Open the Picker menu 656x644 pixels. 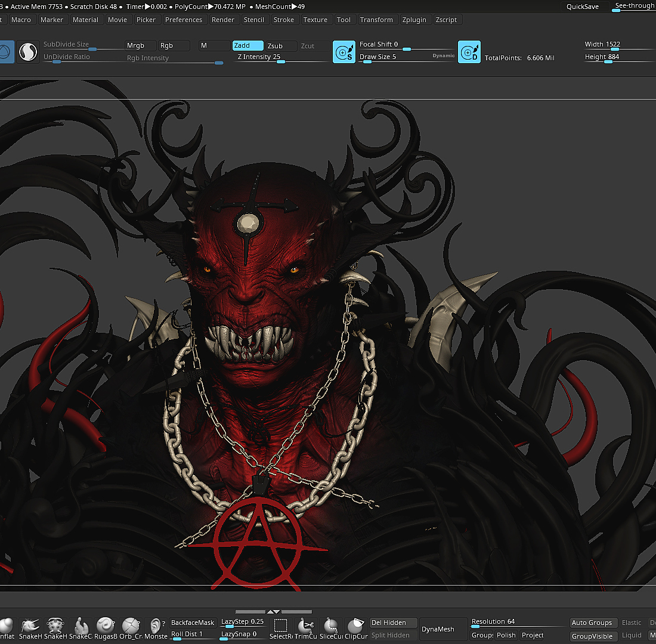(146, 20)
